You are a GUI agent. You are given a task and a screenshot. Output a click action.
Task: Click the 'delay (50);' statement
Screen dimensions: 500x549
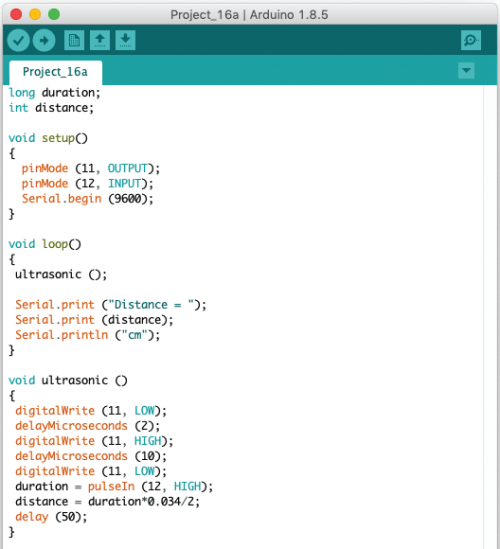(51, 517)
